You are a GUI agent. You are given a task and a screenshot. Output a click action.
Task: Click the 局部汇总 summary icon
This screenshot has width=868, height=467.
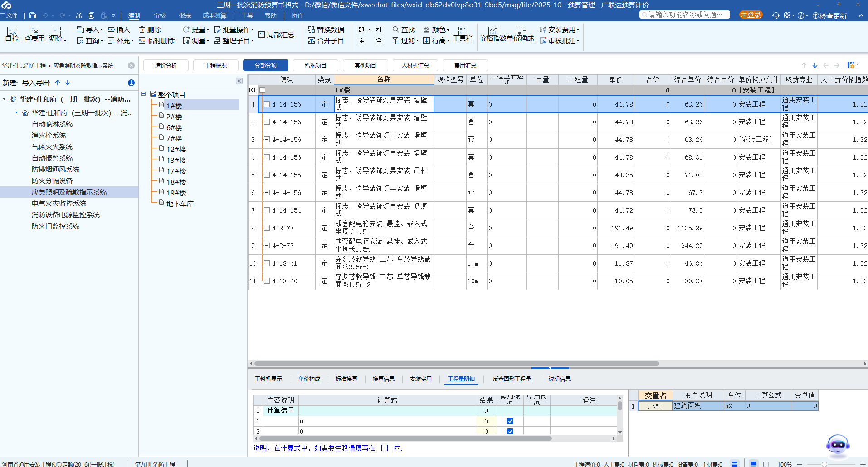pyautogui.click(x=277, y=34)
